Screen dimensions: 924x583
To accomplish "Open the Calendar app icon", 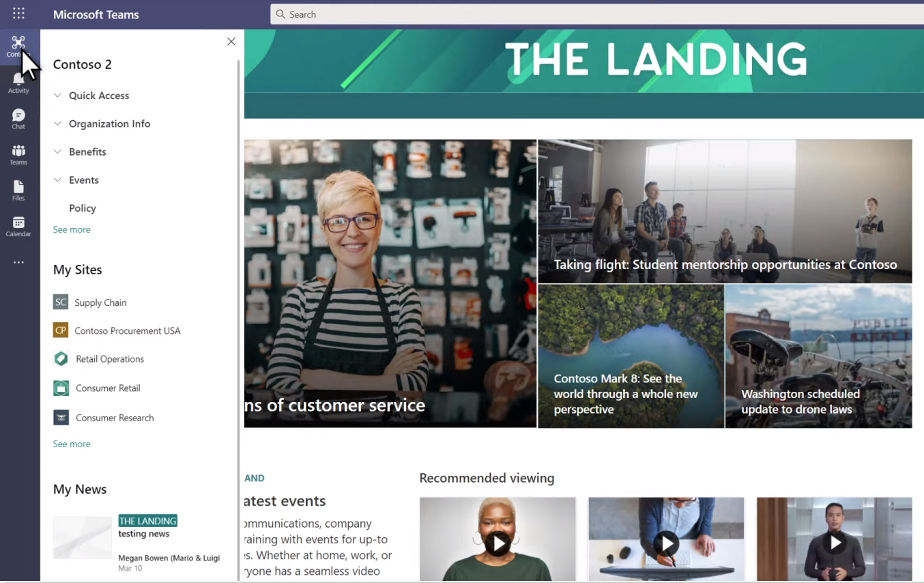I will click(18, 227).
